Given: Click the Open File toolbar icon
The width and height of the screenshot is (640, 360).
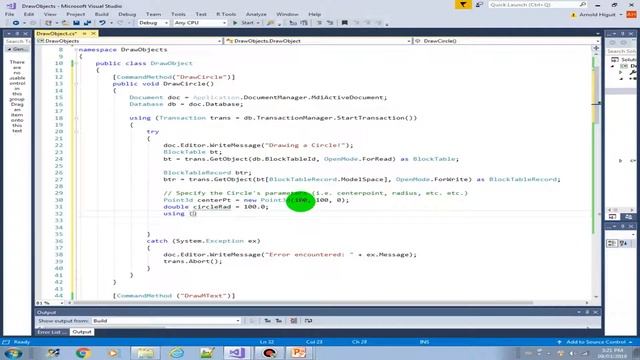Looking at the screenshot, I should pos(65,23).
